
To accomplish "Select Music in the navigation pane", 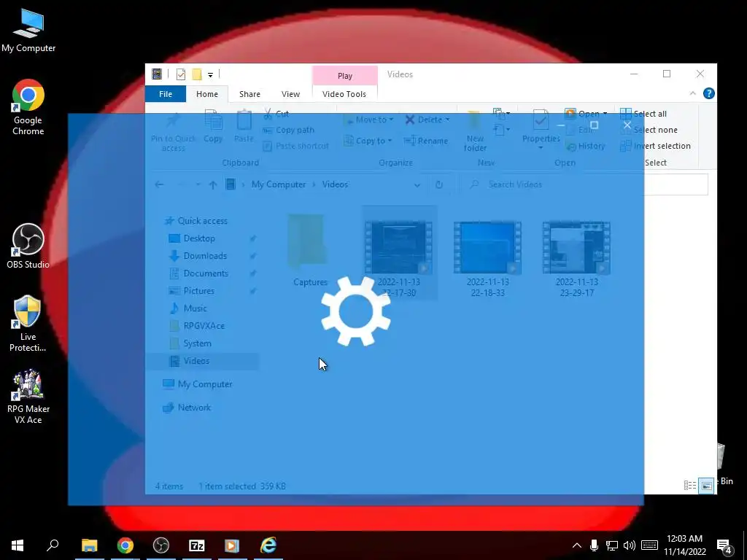I will [x=195, y=308].
